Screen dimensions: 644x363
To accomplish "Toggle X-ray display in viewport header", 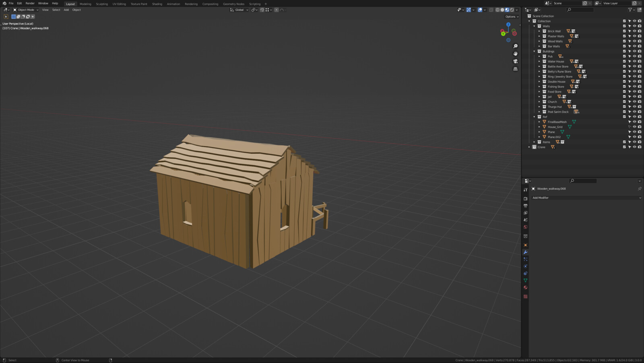I will click(491, 10).
